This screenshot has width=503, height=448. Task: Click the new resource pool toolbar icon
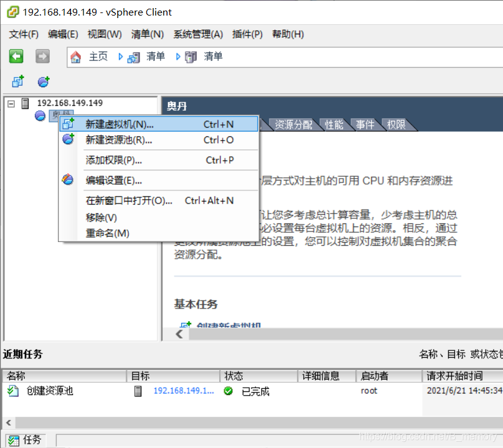44,82
